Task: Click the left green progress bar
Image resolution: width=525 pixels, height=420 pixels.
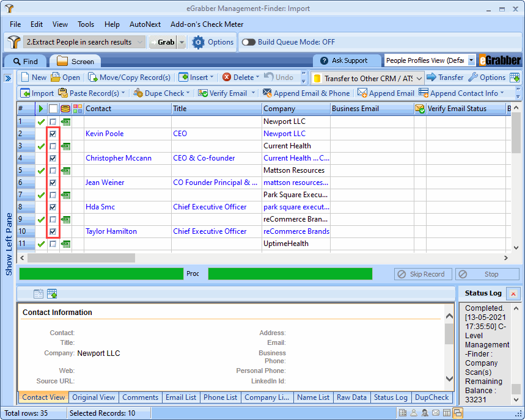Action: tap(101, 274)
